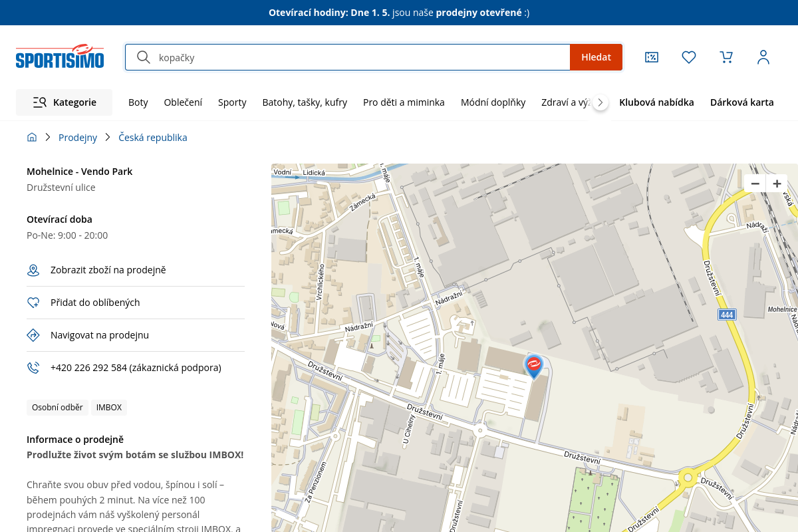The image size is (798, 532).
Task: Expand the Kategorie menu
Action: coord(65,102)
